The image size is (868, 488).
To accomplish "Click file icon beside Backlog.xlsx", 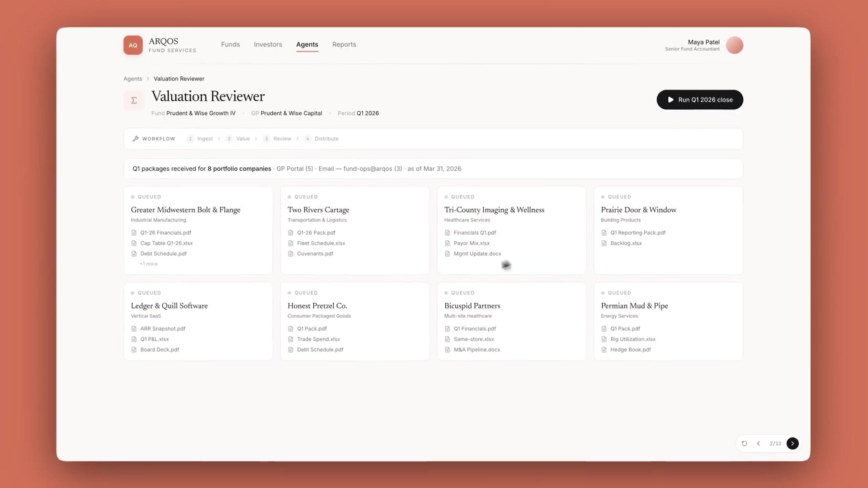I will [x=604, y=243].
